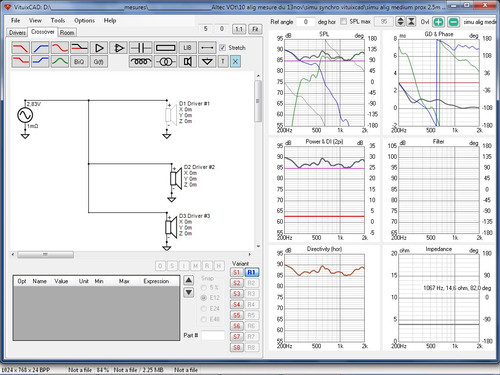
Task: Add a buffer amplifier triangle
Action: (99, 48)
